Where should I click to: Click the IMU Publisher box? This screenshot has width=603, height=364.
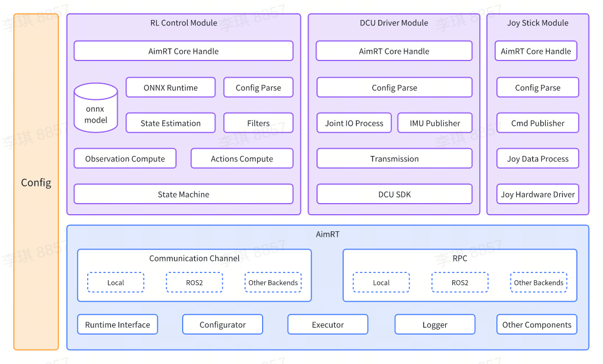pos(435,123)
